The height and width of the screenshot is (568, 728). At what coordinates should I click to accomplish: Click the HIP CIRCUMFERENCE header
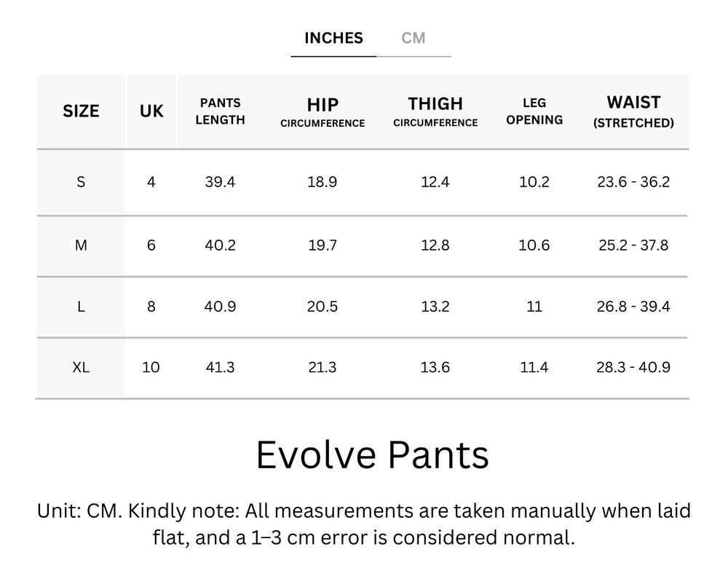pos(322,111)
